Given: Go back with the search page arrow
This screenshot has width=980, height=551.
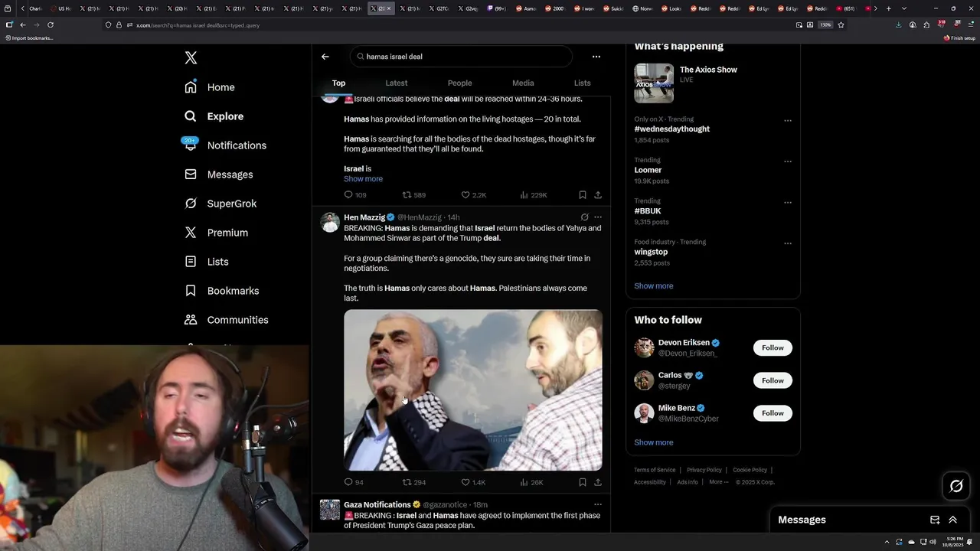Looking at the screenshot, I should [x=325, y=57].
